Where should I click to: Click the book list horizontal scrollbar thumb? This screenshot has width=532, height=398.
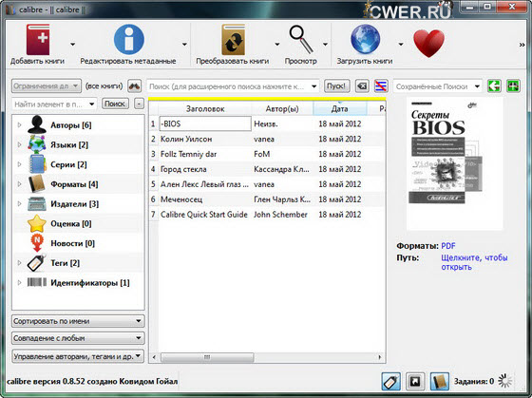[207, 357]
